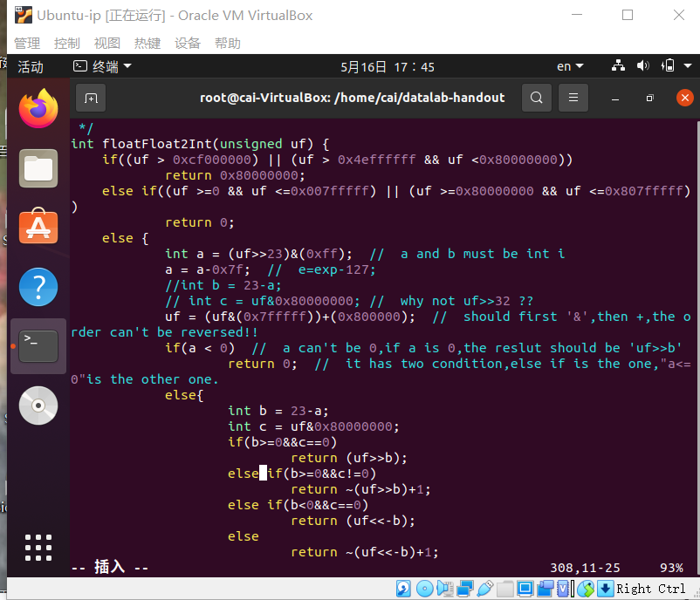This screenshot has height=600, width=700.
Task: Click the terminal title path text
Action: point(353,98)
